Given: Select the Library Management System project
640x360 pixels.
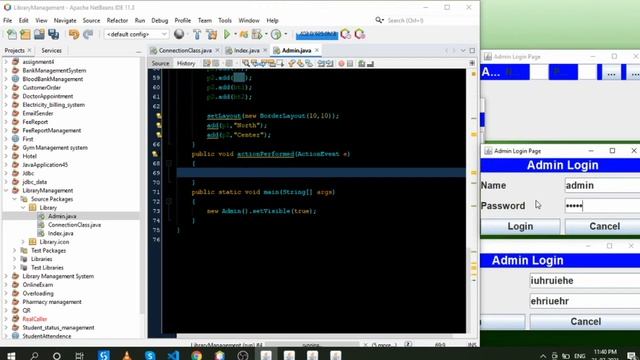Looking at the screenshot, I should coord(58,276).
